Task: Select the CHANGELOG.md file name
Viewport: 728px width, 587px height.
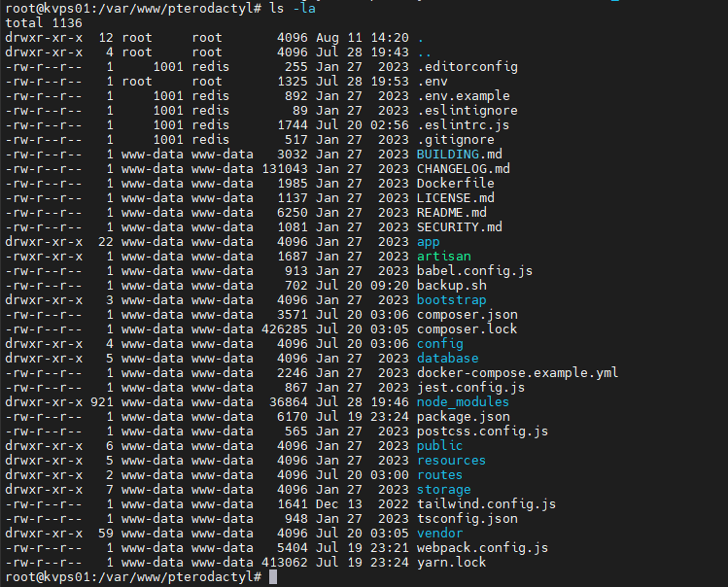Action: coord(464,168)
